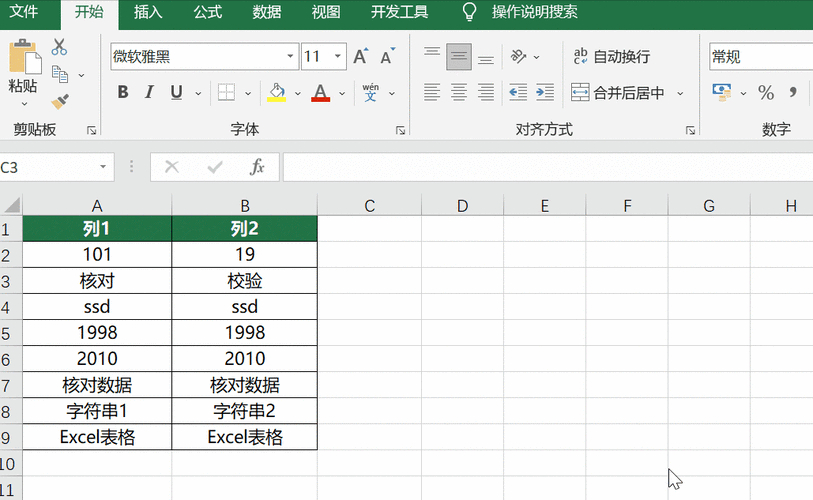The width and height of the screenshot is (813, 500).
Task: Click the 粘贴 paste button
Action: (22, 68)
